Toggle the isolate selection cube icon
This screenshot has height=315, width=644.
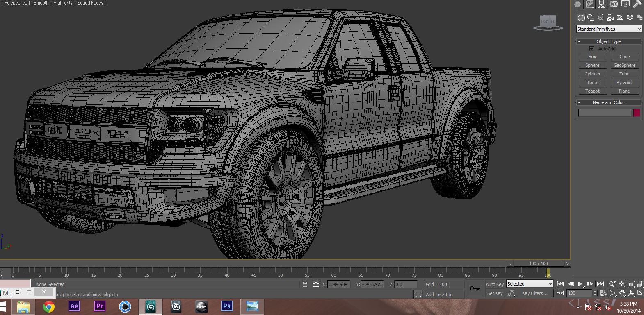tap(418, 295)
